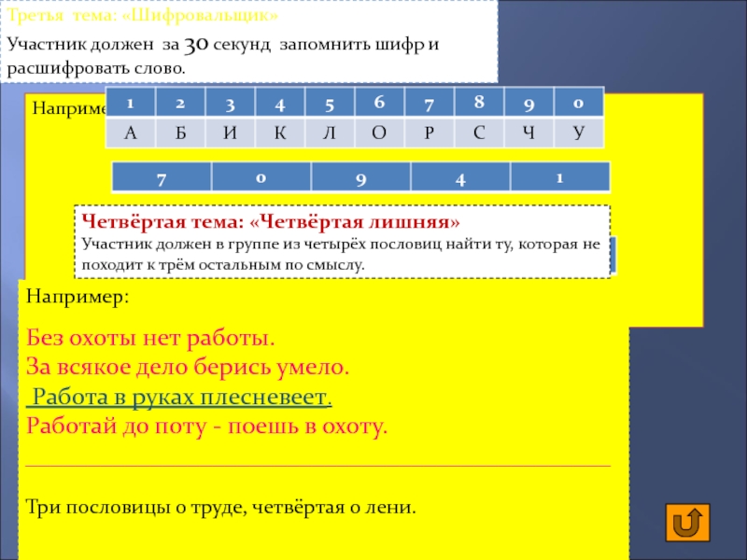Select cipher header cell '2'

point(180,102)
